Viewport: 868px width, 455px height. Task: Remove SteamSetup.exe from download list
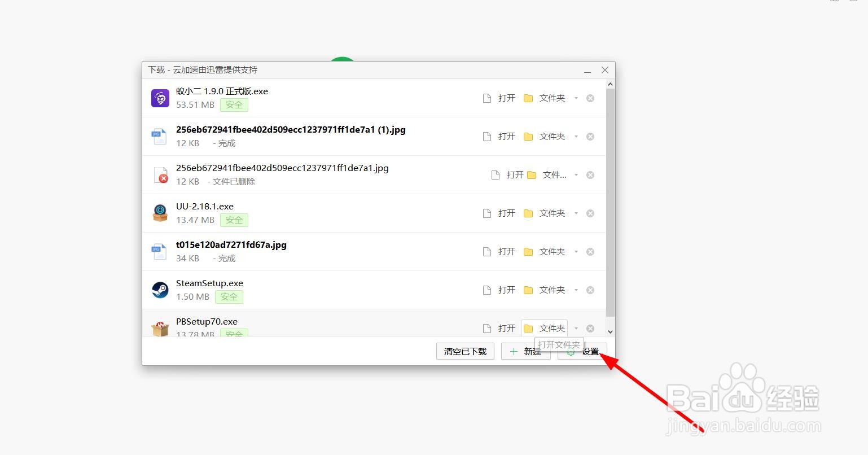(x=590, y=290)
